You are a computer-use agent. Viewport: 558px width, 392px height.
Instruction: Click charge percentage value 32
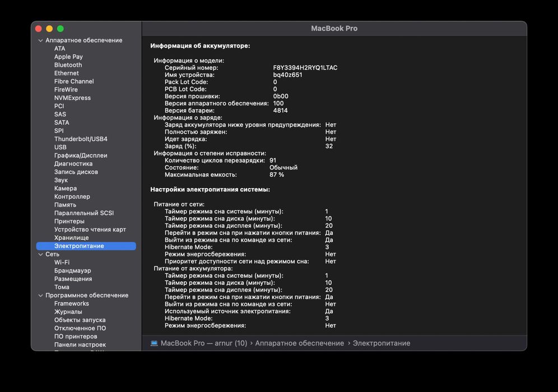click(329, 146)
